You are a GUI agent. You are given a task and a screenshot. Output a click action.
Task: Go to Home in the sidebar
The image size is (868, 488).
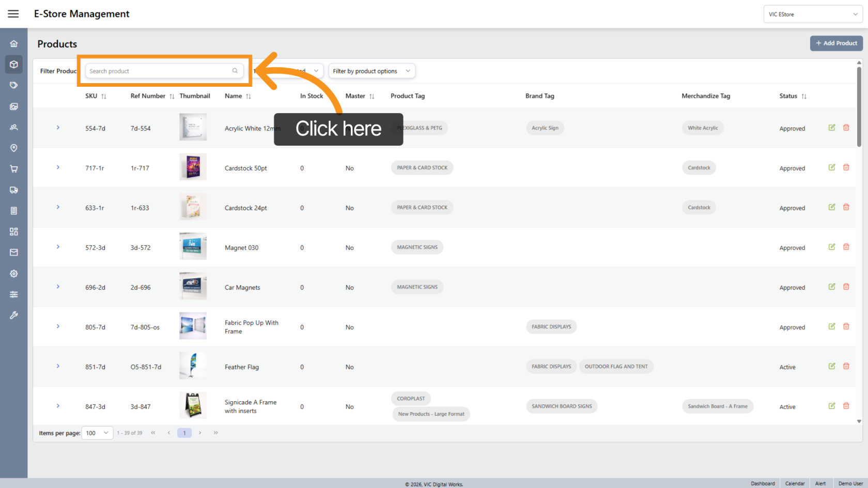[14, 44]
